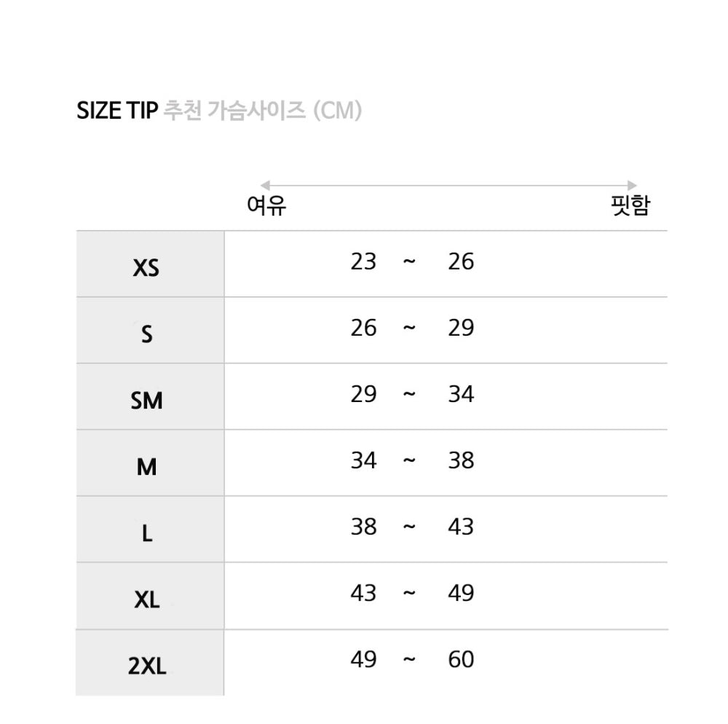
Task: Click the 여유 label under arrow
Action: (x=266, y=205)
